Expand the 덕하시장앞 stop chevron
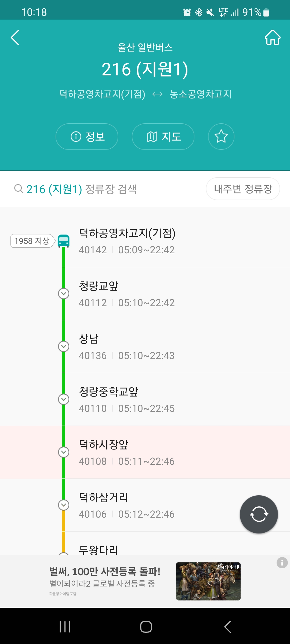Viewport: 290px width, 644px height. point(64,452)
